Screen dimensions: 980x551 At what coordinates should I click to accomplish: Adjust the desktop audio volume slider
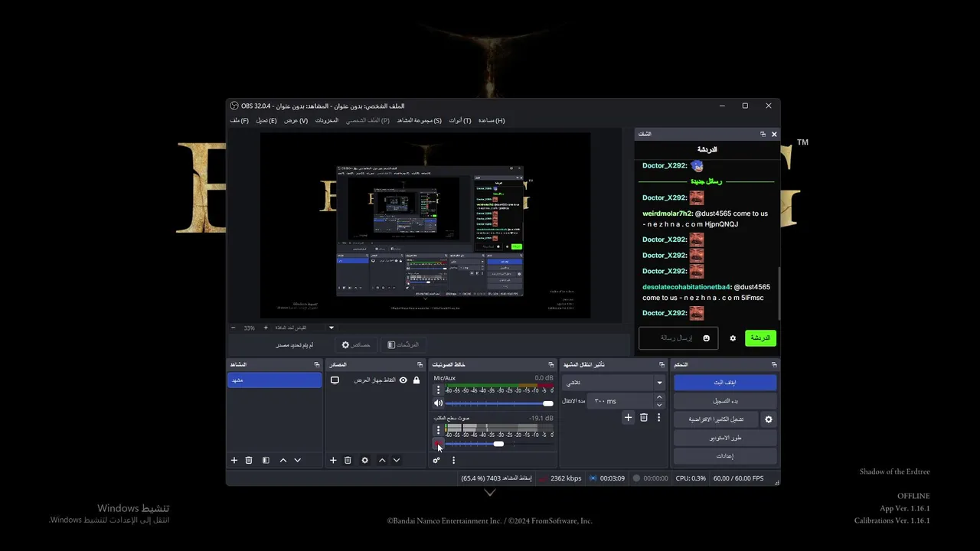point(498,444)
